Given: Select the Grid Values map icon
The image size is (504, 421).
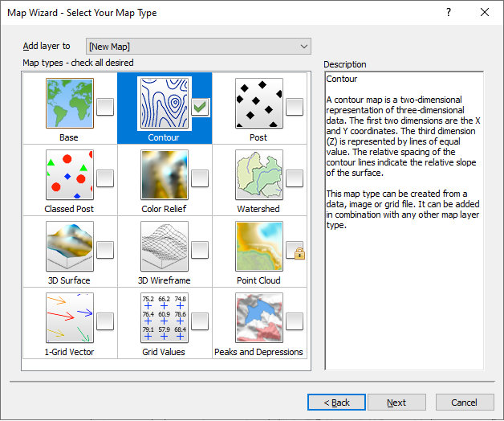Looking at the screenshot, I should click(164, 318).
